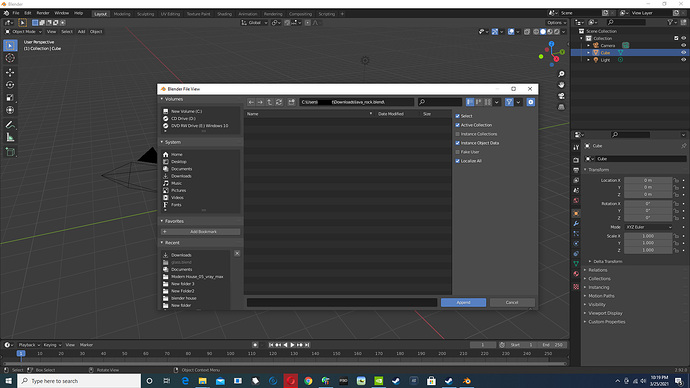Expand the Viewport Display panel
Viewport: 690px width, 388px height.
pyautogui.click(x=605, y=313)
